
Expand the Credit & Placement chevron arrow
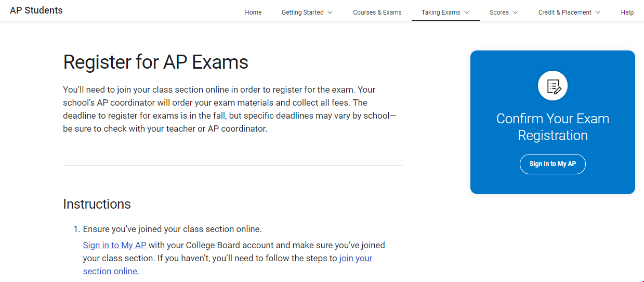coord(598,12)
